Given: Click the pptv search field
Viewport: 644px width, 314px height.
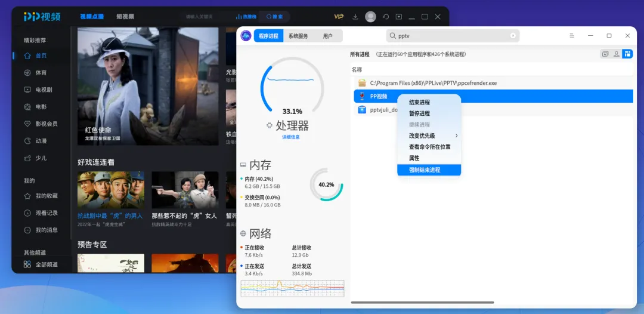Looking at the screenshot, I should [x=453, y=36].
